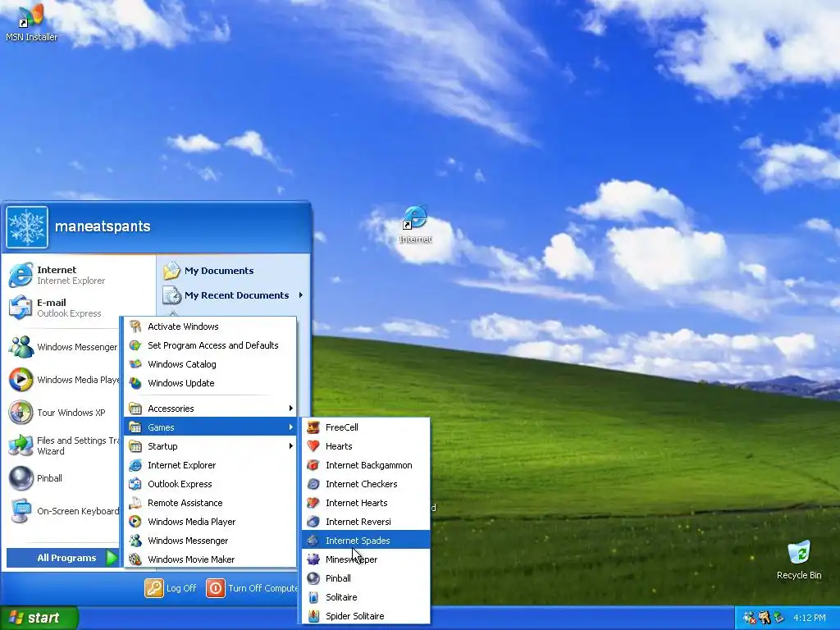Select the Internet shortcut on desktop
This screenshot has height=630, width=840.
coord(415,225)
